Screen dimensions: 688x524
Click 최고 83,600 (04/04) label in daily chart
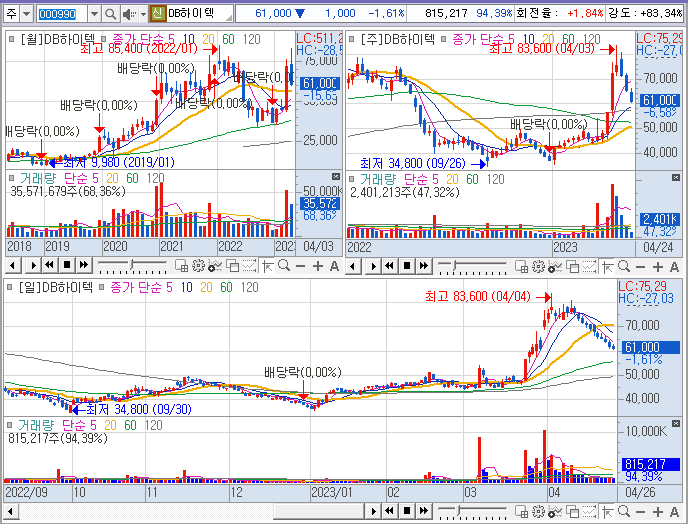click(x=478, y=297)
